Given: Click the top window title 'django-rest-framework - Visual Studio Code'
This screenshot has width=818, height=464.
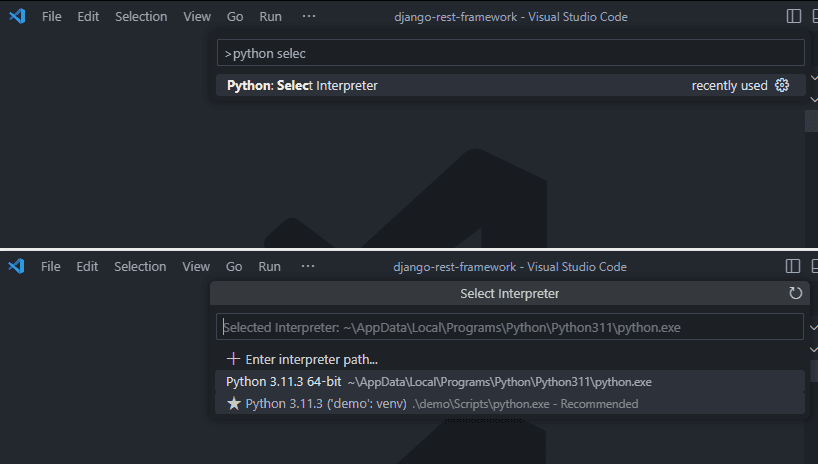Looking at the screenshot, I should (511, 17).
